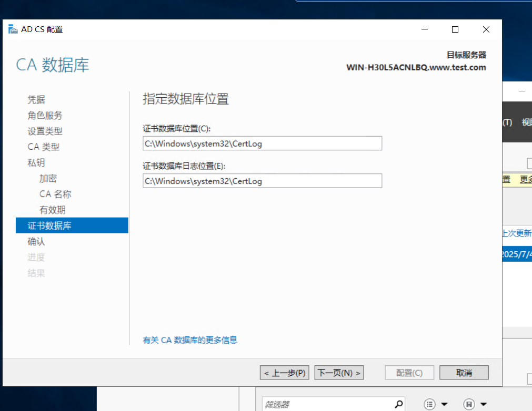Screen dimensions: 532x411
Task: Click the 更多 link in yellow notification bar
Action: click(x=526, y=180)
